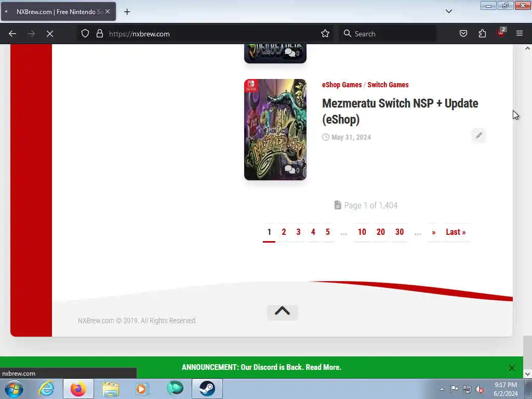Open the extensions puzzle icon

tap(482, 34)
